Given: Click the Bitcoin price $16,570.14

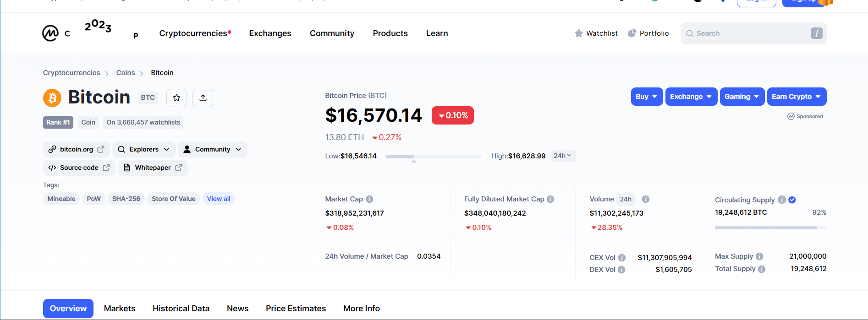Looking at the screenshot, I should pos(374,115).
